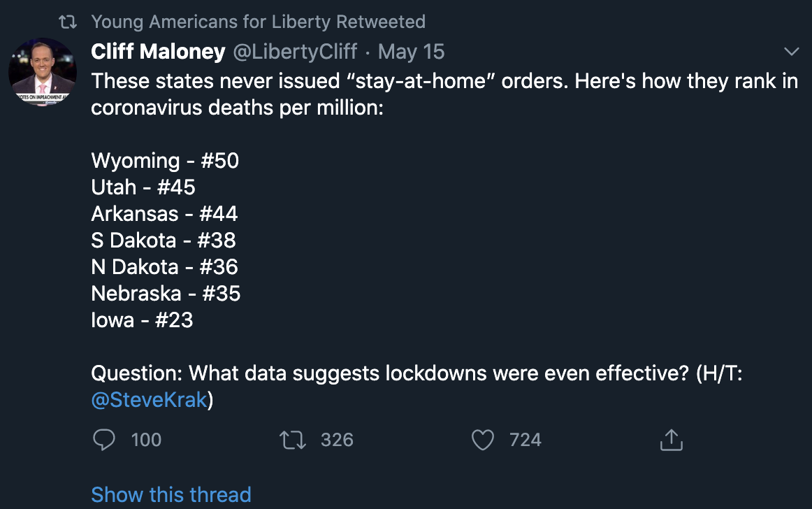Click the lockdowns question text

pos(417,386)
